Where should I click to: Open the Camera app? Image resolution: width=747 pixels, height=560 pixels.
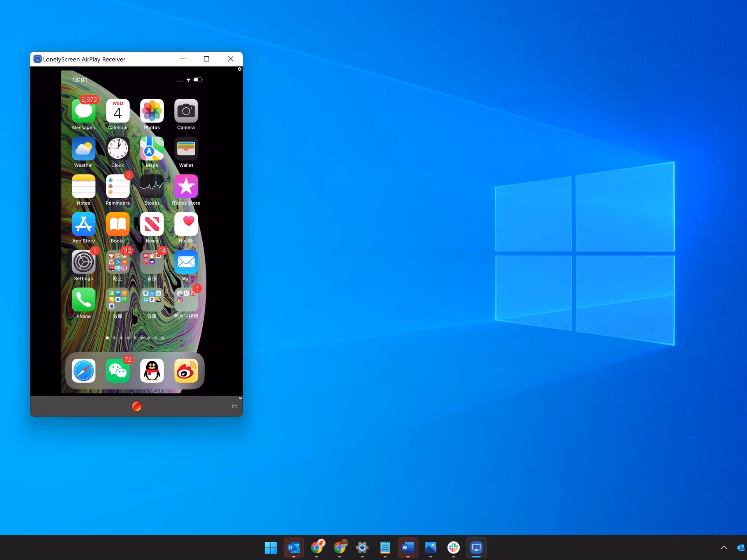(186, 112)
